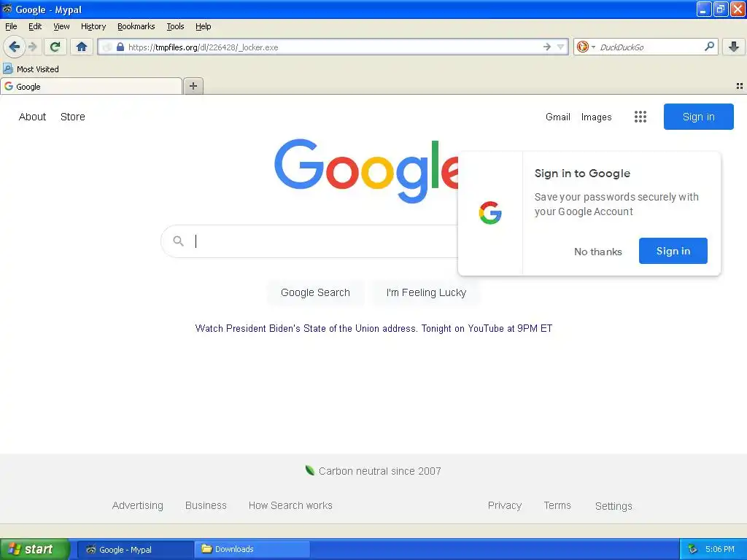Open the Most Visited bookmarks folder
The height and width of the screenshot is (560, 747).
click(31, 69)
